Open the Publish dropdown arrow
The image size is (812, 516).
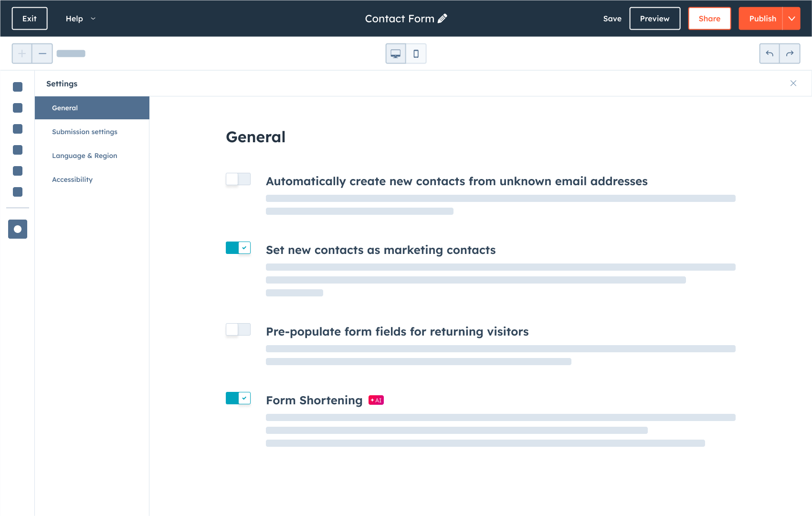click(x=792, y=18)
